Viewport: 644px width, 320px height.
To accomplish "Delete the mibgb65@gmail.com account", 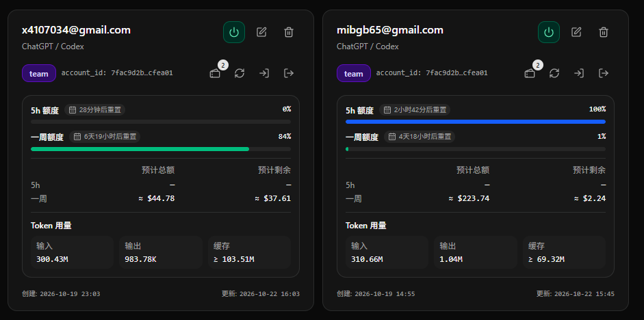I will coord(604,32).
